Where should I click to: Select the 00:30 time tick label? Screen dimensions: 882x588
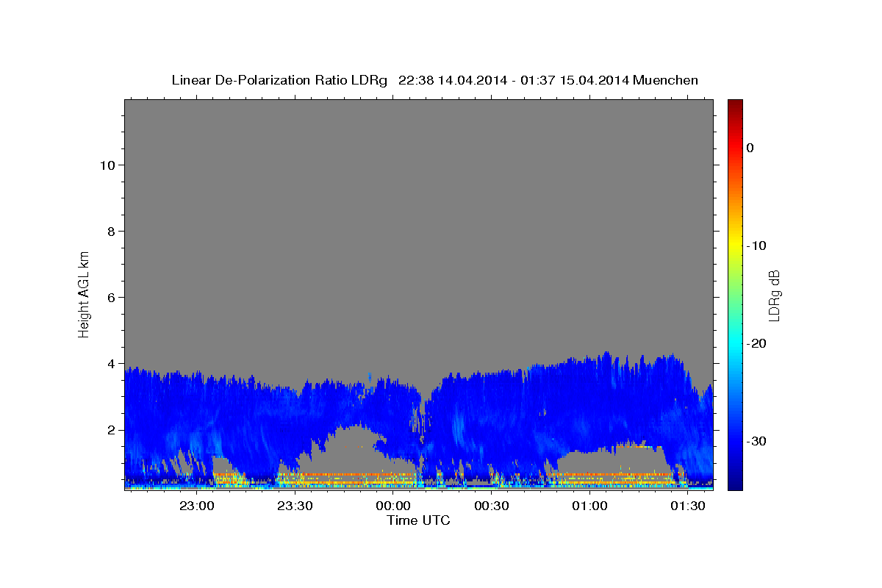[492, 506]
